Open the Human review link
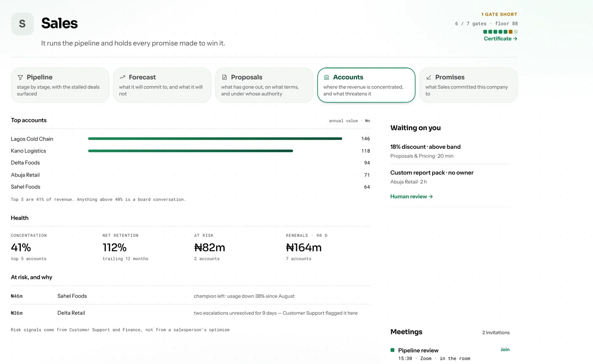Screen dimensions: 593x364 point(411,196)
